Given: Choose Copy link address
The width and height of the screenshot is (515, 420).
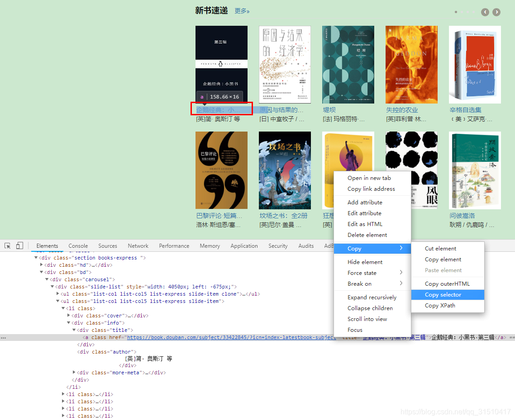Looking at the screenshot, I should click(x=372, y=189).
